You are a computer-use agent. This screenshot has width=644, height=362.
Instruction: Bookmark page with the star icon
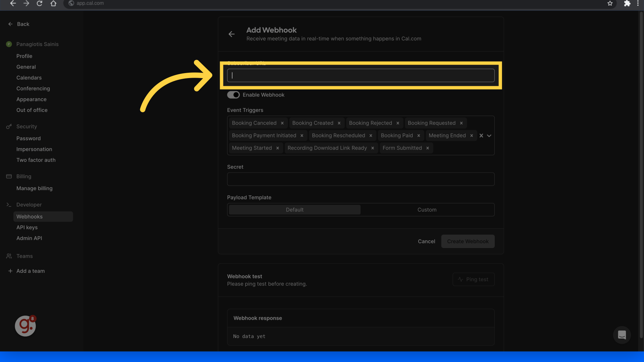click(x=610, y=3)
